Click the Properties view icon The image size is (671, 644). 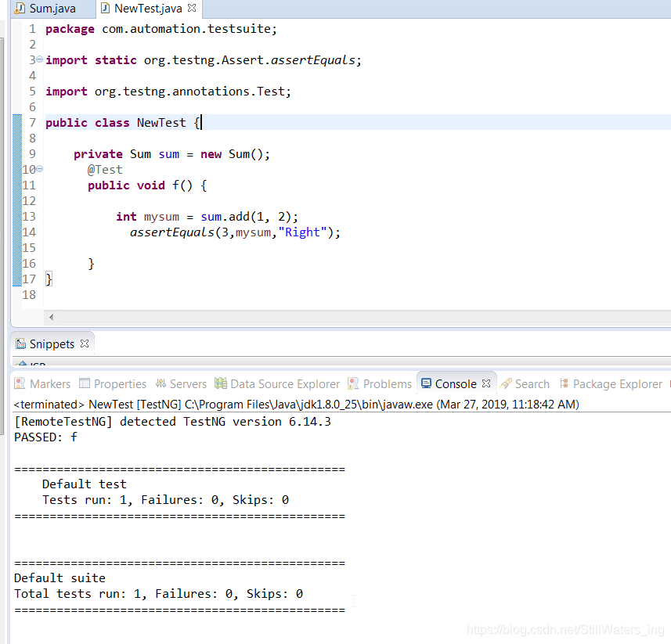85,383
